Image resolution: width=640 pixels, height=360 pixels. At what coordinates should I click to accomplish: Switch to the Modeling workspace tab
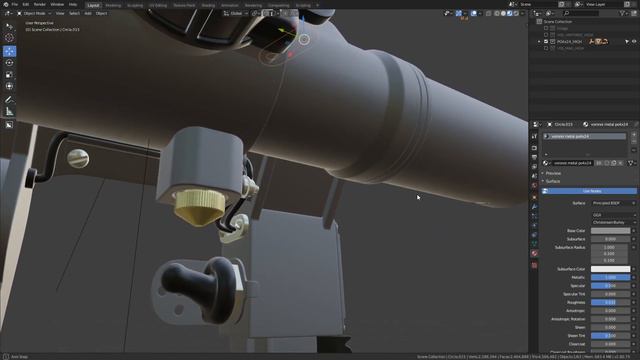(113, 5)
